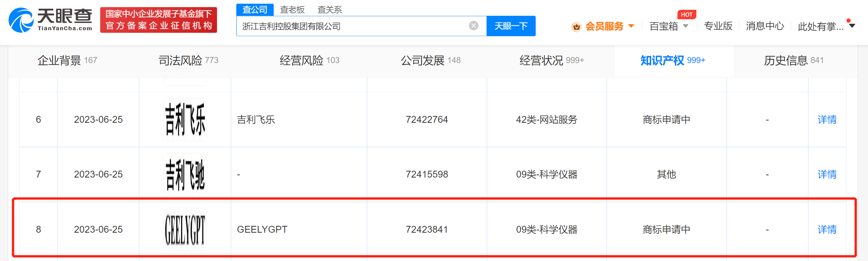Viewport: 868px width, 261px height.
Task: Switch to the 查老板 search tab
Action: [292, 10]
